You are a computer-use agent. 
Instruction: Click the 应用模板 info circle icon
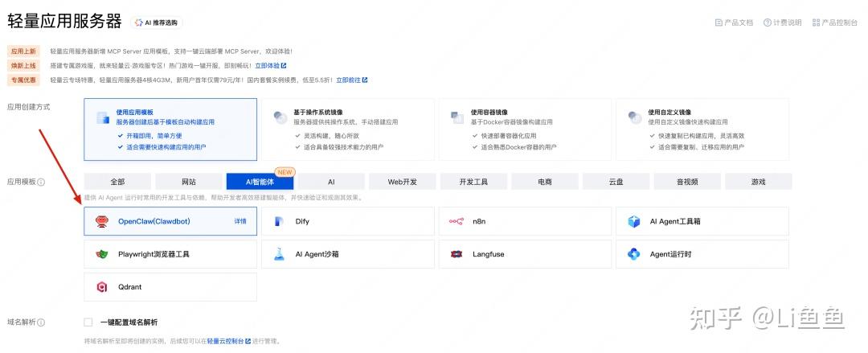pyautogui.click(x=42, y=182)
